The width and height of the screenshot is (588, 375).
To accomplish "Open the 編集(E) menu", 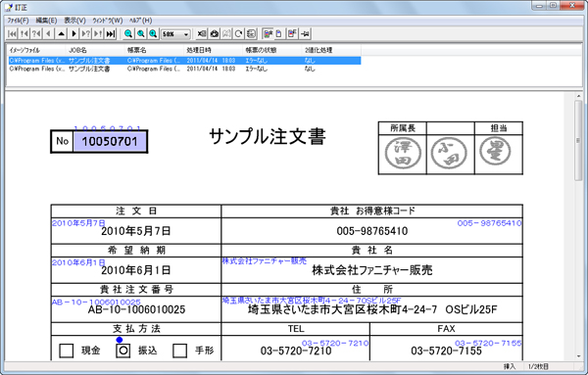I will (46, 21).
